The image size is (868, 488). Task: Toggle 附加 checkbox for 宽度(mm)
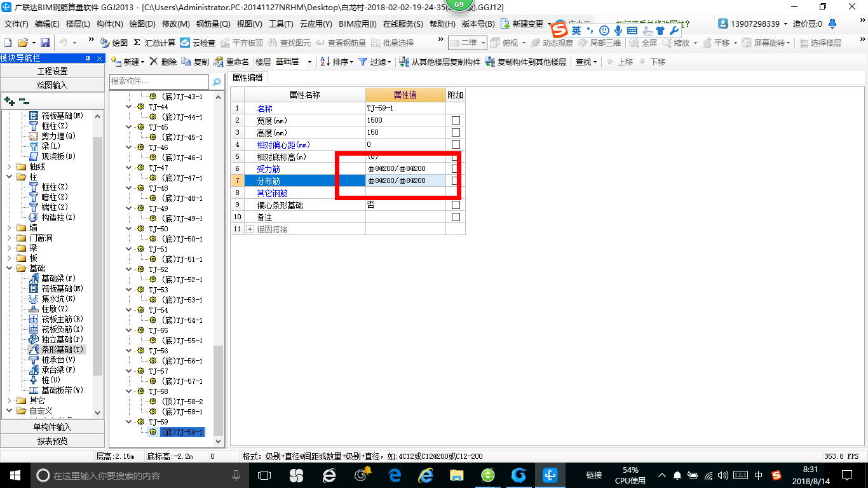click(456, 121)
